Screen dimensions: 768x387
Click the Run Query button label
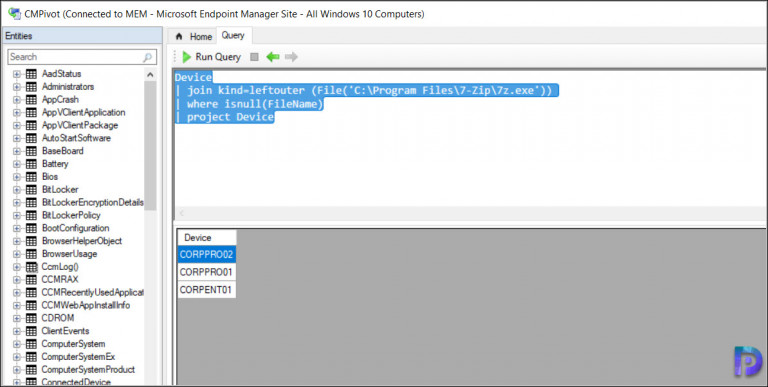pos(218,57)
